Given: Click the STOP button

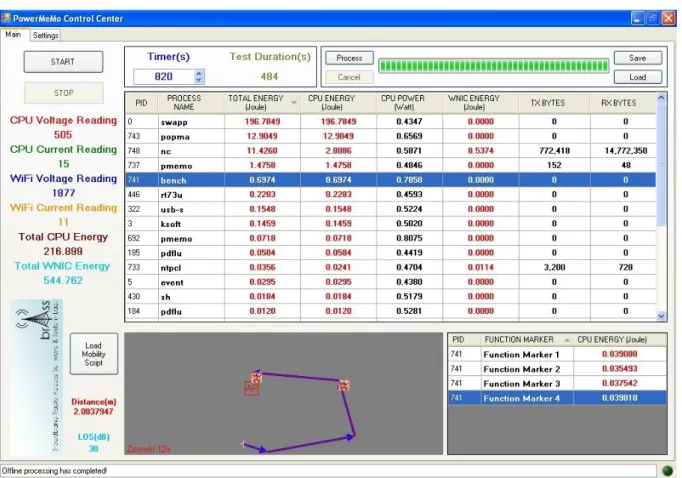Looking at the screenshot, I should click(x=64, y=93).
